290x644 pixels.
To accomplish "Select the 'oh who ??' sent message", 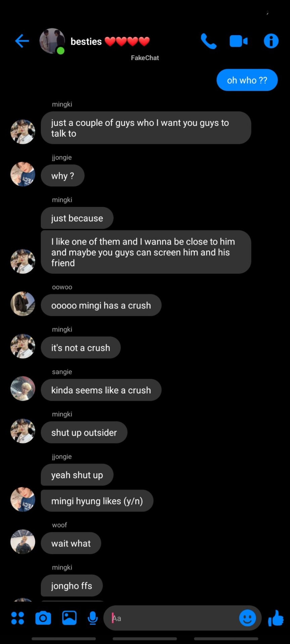I will (247, 80).
